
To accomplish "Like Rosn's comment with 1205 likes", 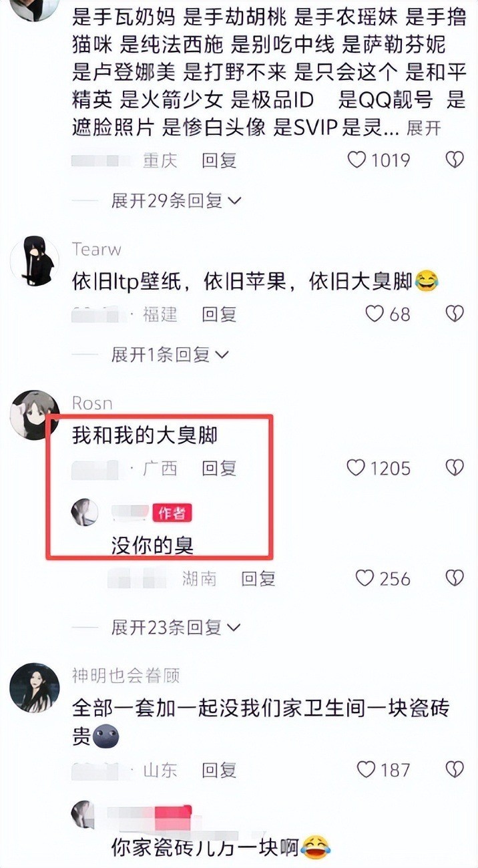I will (x=356, y=468).
